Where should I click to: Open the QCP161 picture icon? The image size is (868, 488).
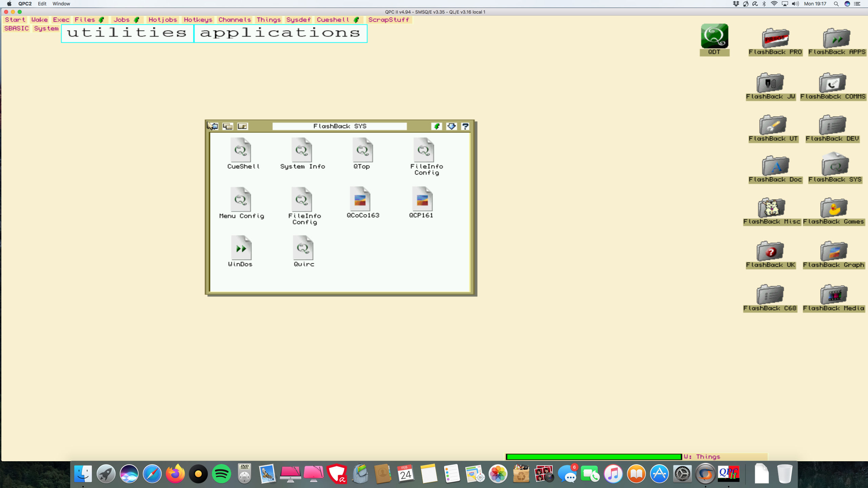tap(422, 199)
